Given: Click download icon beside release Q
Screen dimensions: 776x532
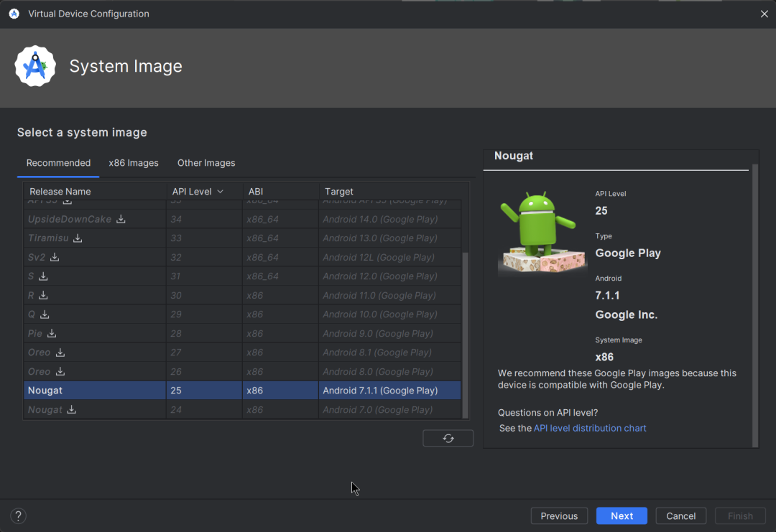Looking at the screenshot, I should point(45,314).
